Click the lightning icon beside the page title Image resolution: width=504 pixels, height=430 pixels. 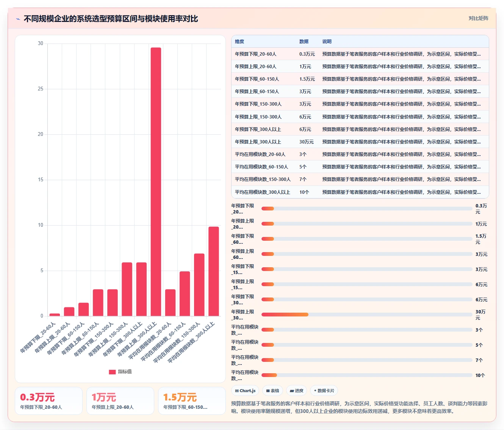pyautogui.click(x=18, y=19)
